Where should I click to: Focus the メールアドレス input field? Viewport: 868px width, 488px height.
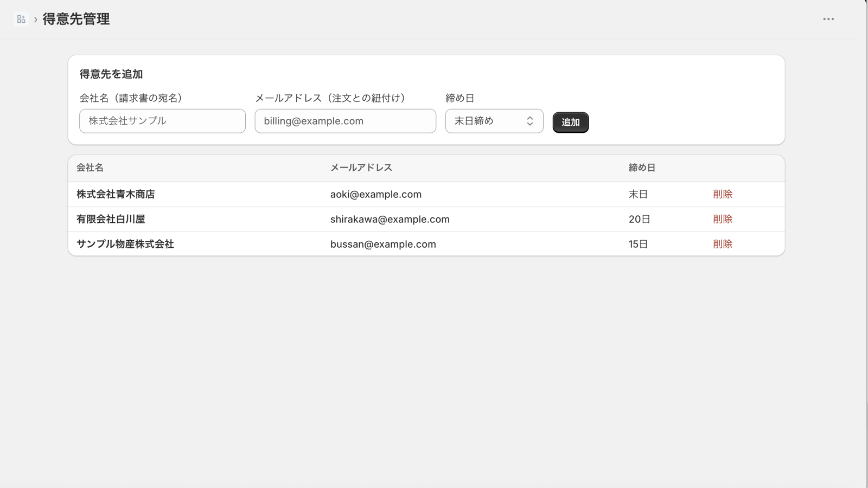coord(345,121)
